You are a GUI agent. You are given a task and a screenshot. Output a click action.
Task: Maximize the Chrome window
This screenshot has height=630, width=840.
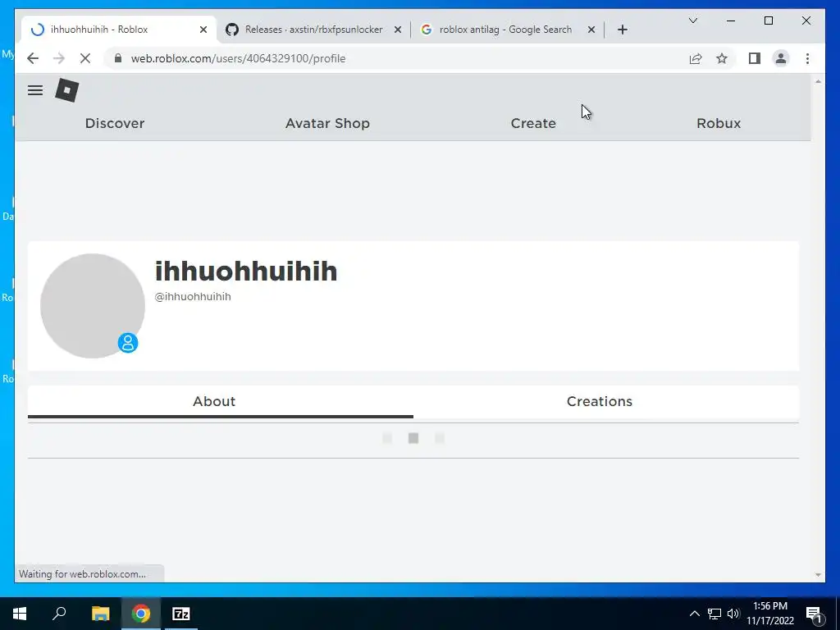pos(768,21)
